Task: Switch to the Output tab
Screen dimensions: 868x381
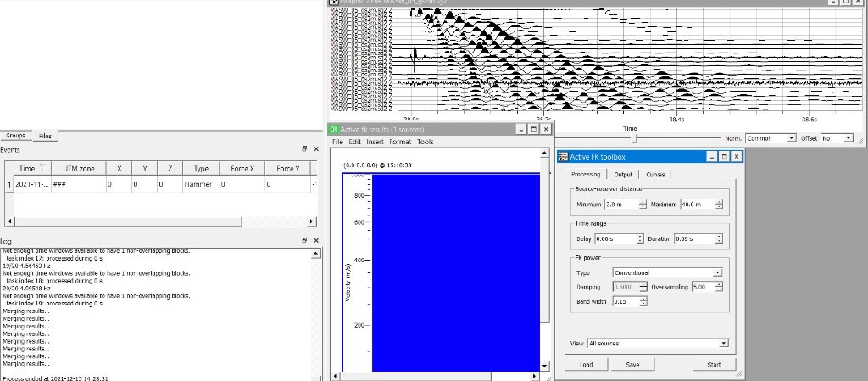Action: coord(623,174)
